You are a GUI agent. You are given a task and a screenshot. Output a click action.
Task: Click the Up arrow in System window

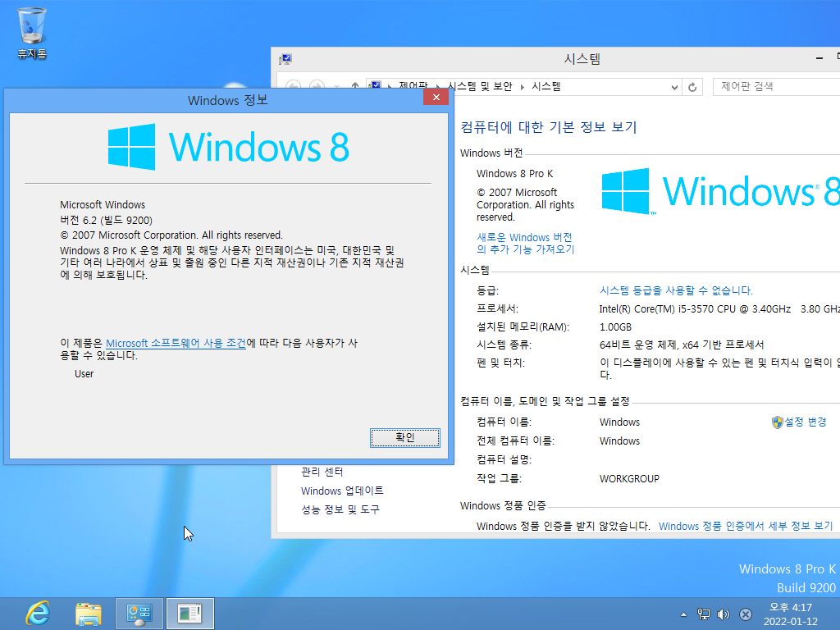tap(354, 86)
